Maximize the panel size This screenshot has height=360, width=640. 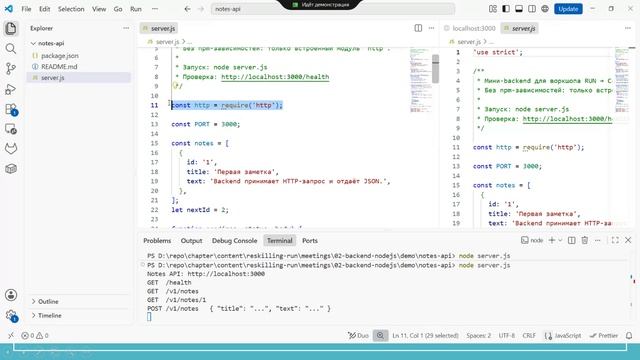615,240
